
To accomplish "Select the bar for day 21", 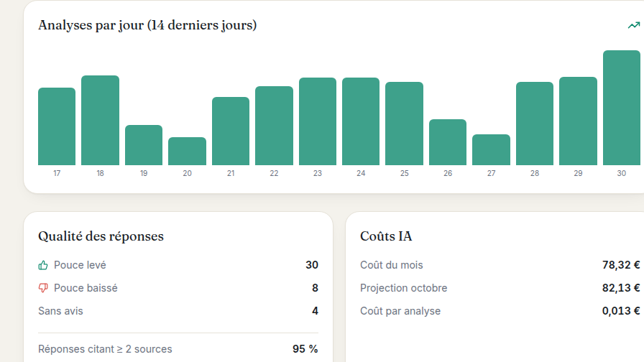I will click(231, 131).
